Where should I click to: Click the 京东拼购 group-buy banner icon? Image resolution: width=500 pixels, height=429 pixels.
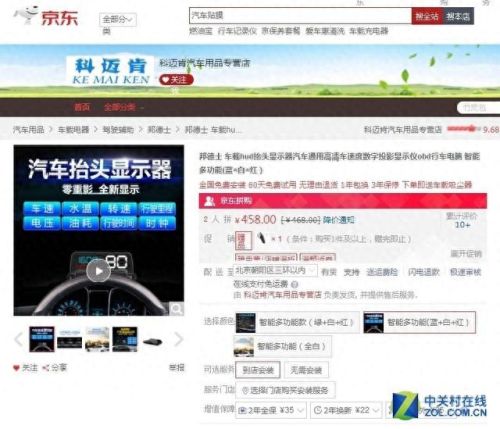[x=210, y=201]
